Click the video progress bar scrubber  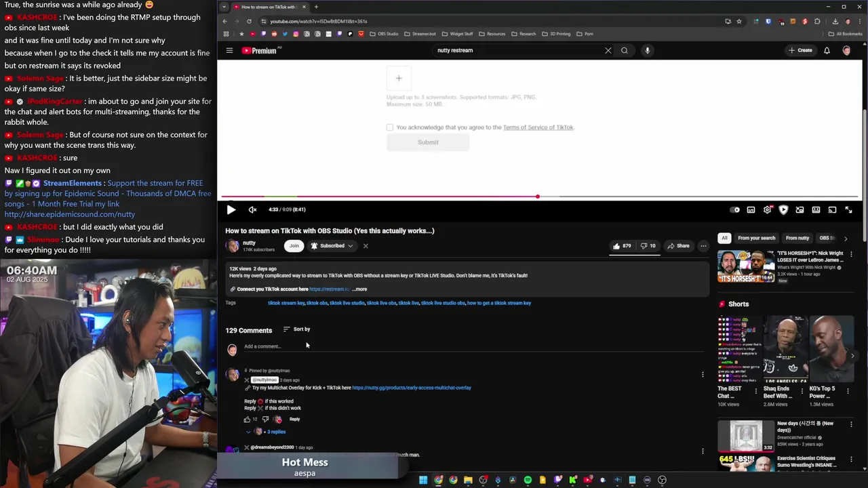click(x=538, y=197)
